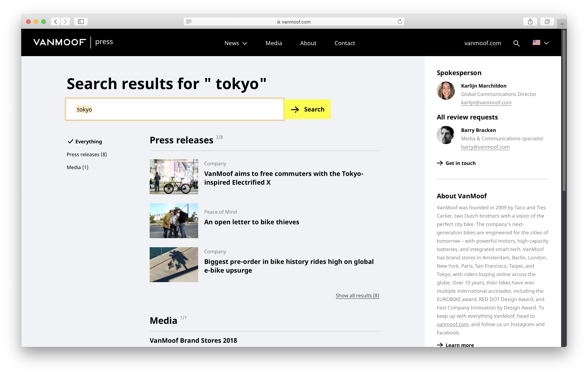Go to the Contact page
Viewport: 588px width, 375px height.
[x=345, y=43]
